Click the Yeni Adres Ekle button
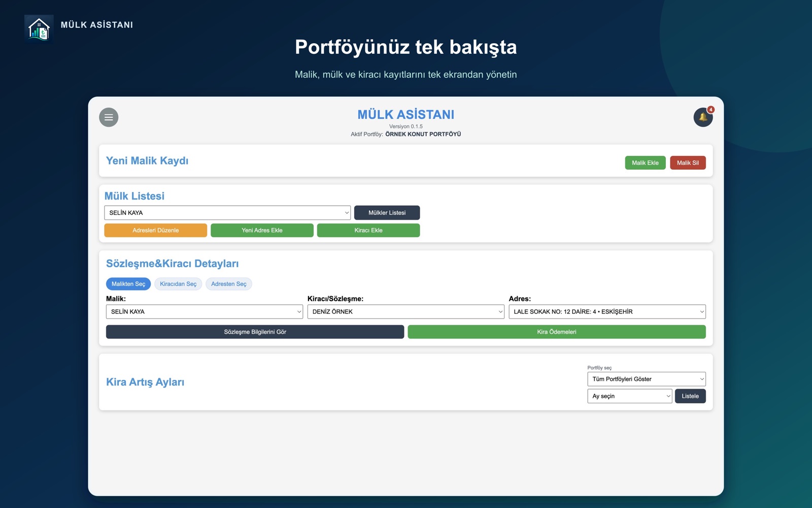The height and width of the screenshot is (508, 812). [x=262, y=230]
